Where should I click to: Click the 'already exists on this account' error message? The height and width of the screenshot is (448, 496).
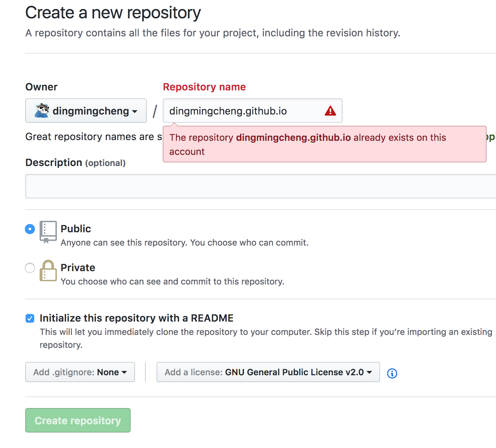point(324,144)
